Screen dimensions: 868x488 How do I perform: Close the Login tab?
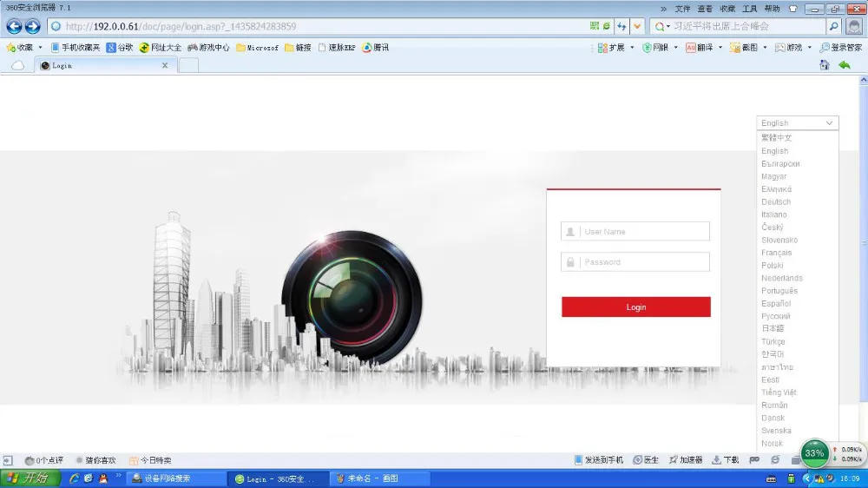click(165, 65)
